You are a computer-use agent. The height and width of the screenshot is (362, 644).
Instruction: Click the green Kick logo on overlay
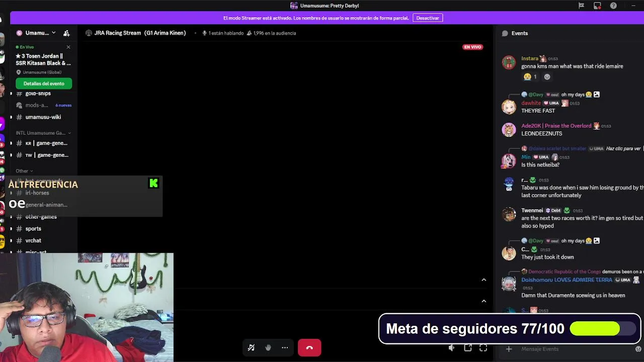click(x=153, y=184)
